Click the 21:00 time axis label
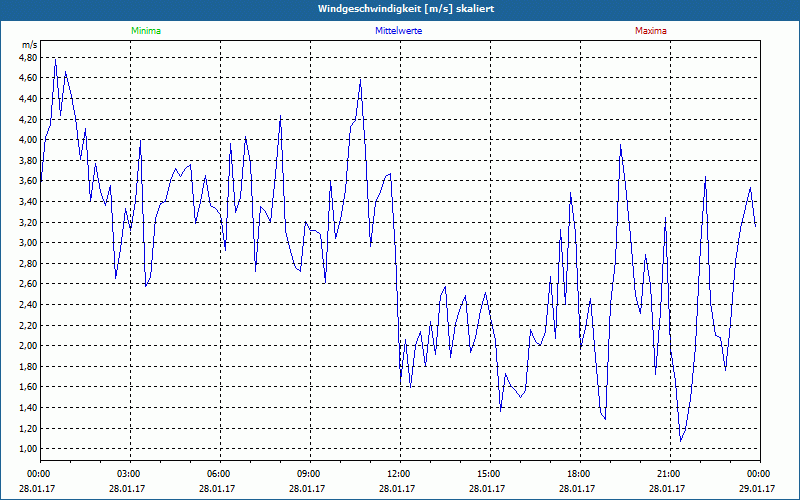800x500 pixels. click(668, 474)
